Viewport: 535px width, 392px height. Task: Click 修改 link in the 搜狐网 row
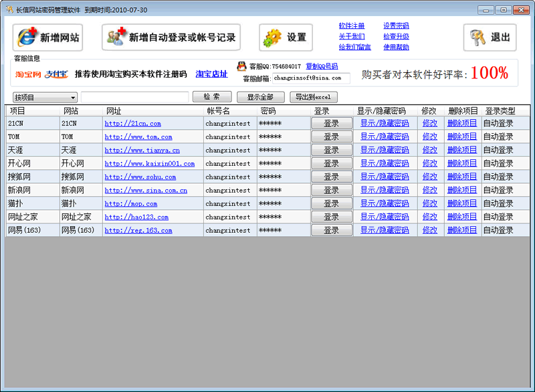click(x=430, y=177)
